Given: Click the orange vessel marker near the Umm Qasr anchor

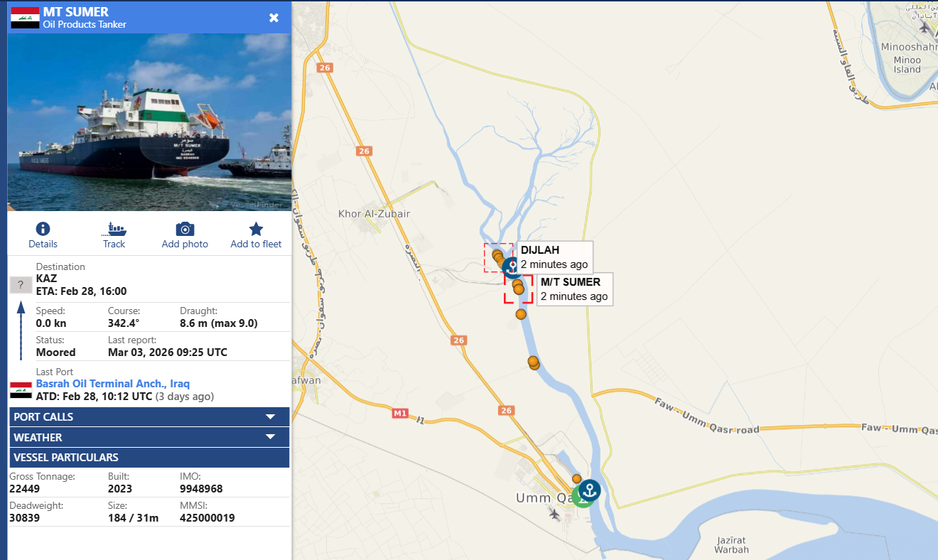Looking at the screenshot, I should coord(577,479).
